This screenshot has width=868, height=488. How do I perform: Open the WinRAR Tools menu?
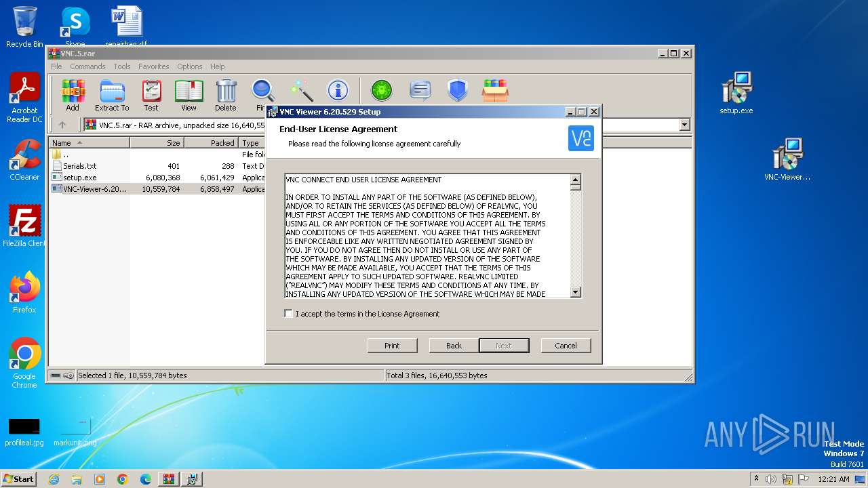(x=122, y=66)
